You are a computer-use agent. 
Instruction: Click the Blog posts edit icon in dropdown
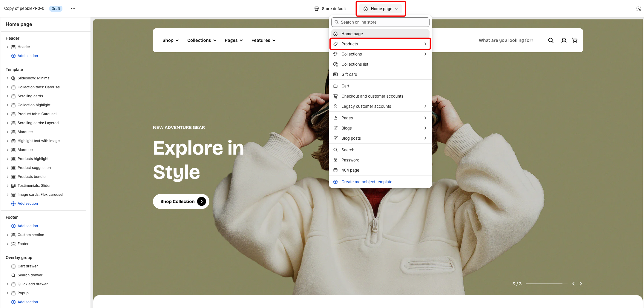[x=335, y=138]
